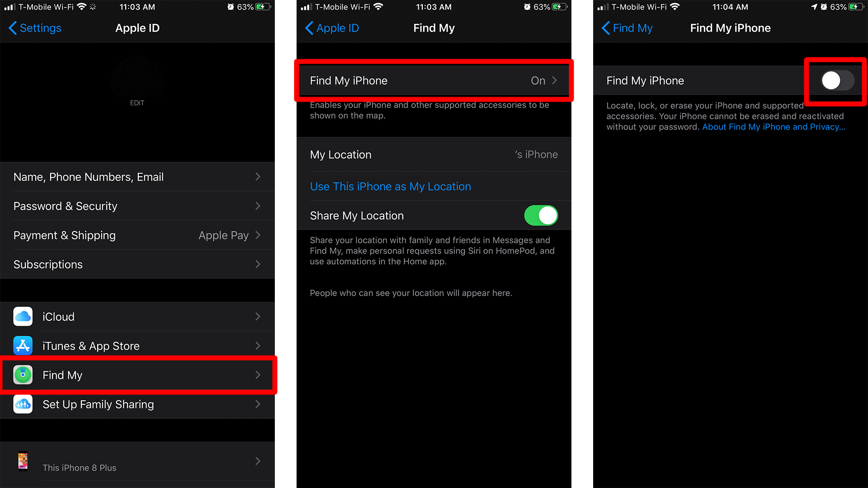Viewport: 868px width, 488px height.
Task: Open iCloud settings
Action: (137, 316)
